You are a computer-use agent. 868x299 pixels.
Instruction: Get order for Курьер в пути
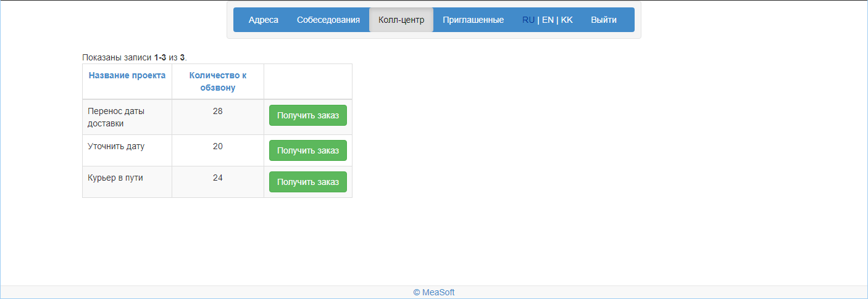[308, 182]
